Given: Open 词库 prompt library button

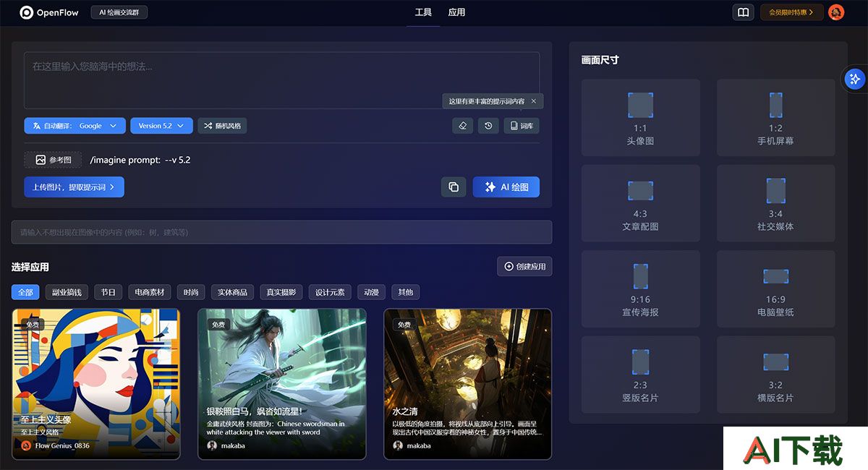Looking at the screenshot, I should [x=522, y=126].
